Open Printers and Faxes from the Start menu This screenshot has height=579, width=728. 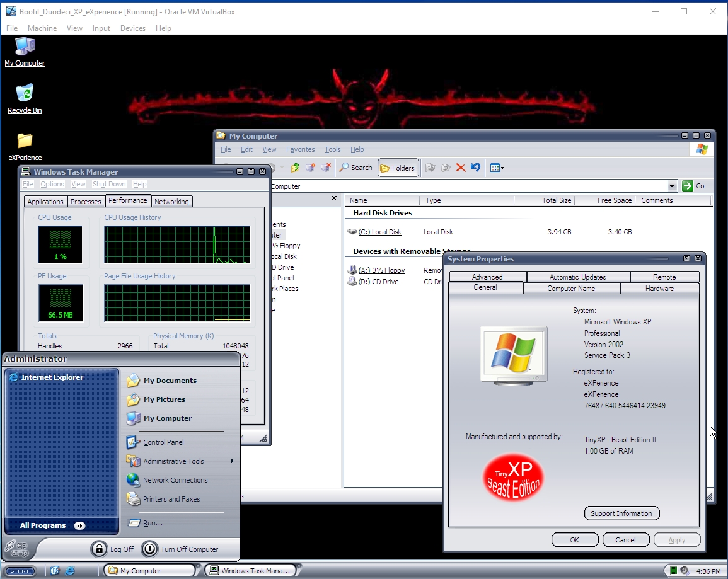coord(163,499)
